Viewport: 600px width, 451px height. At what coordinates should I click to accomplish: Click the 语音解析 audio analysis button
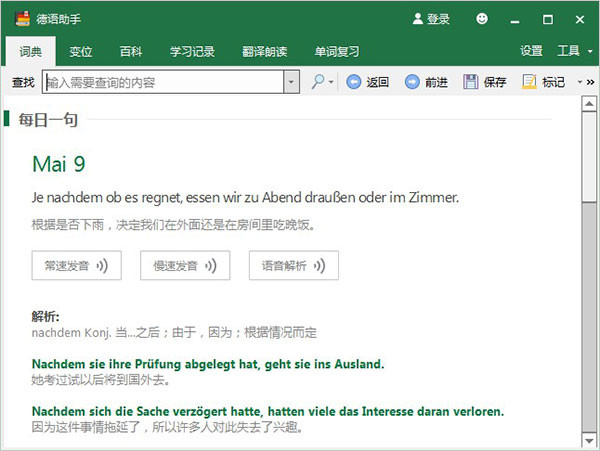pyautogui.click(x=293, y=265)
